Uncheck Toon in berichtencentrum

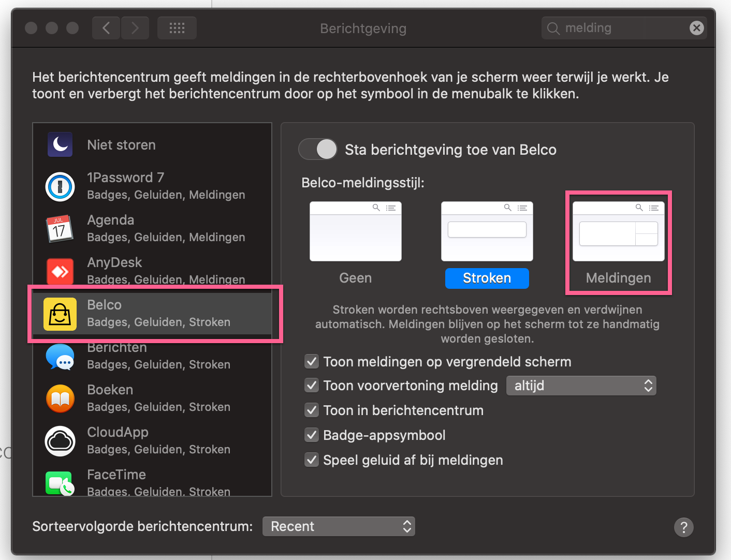(x=312, y=410)
